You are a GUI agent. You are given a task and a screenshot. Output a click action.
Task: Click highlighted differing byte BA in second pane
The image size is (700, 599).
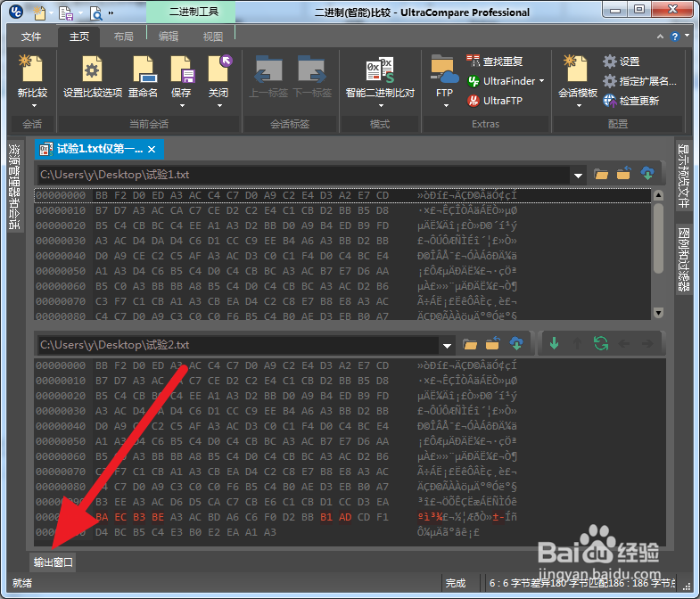[x=102, y=517]
